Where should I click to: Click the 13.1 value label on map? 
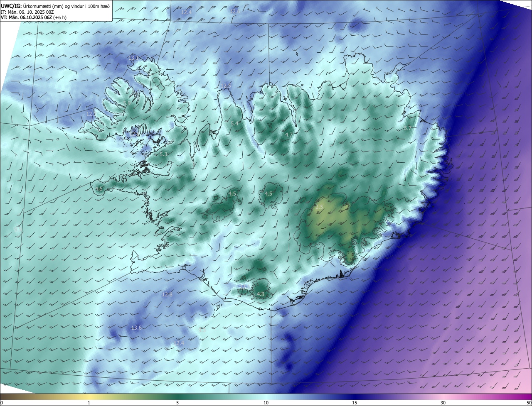pos(133,58)
